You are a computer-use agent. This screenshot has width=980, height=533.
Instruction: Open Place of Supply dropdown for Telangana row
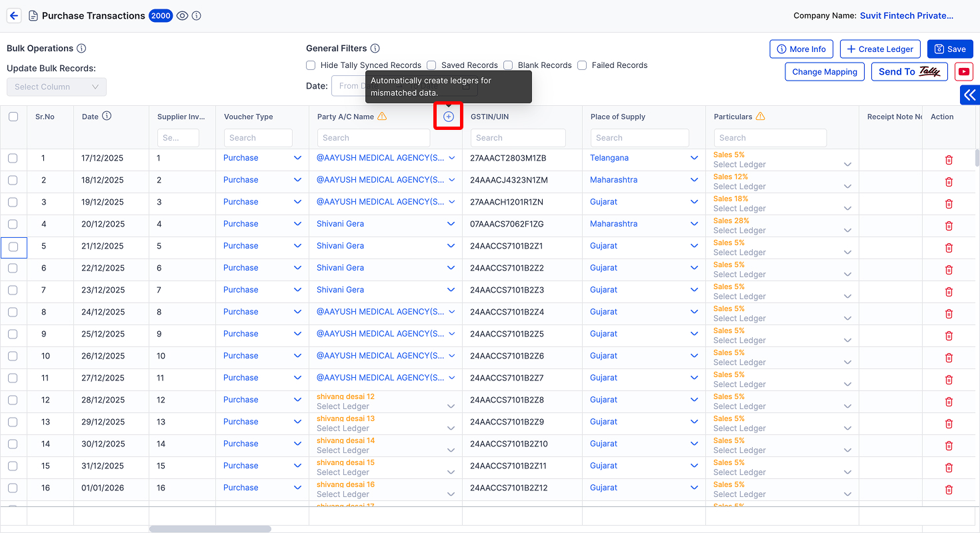click(695, 158)
